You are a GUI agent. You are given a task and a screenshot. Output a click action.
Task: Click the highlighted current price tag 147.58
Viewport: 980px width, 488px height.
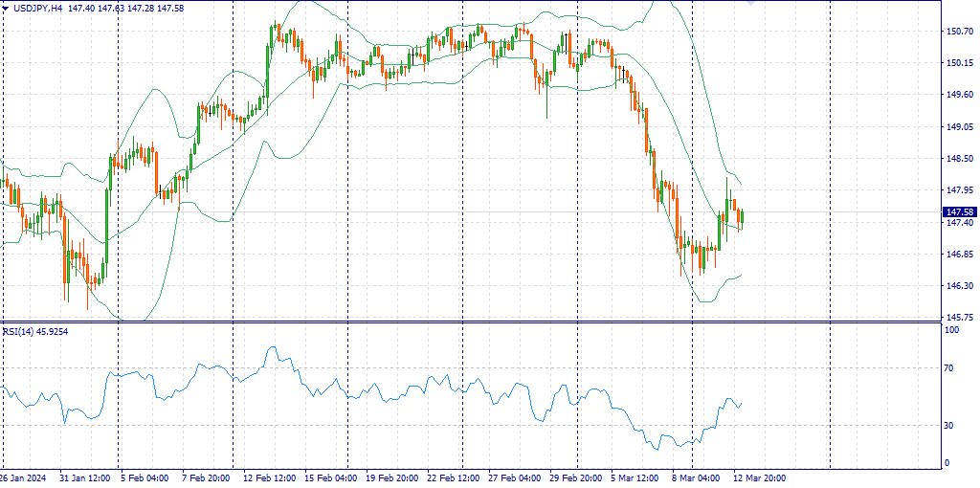tap(959, 211)
